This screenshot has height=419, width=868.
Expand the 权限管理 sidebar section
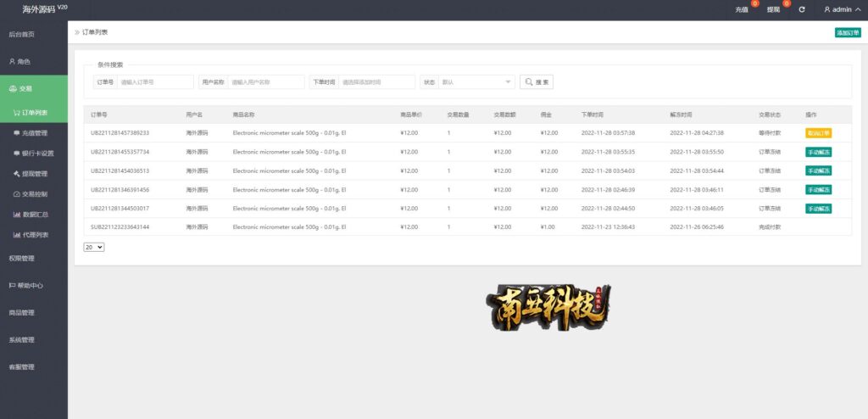[34, 259]
